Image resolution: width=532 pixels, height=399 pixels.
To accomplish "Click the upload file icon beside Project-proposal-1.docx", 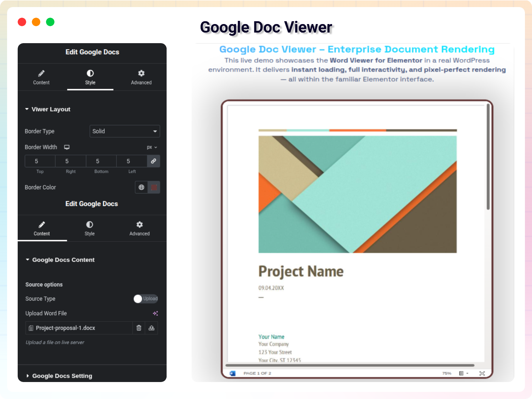I will point(151,328).
